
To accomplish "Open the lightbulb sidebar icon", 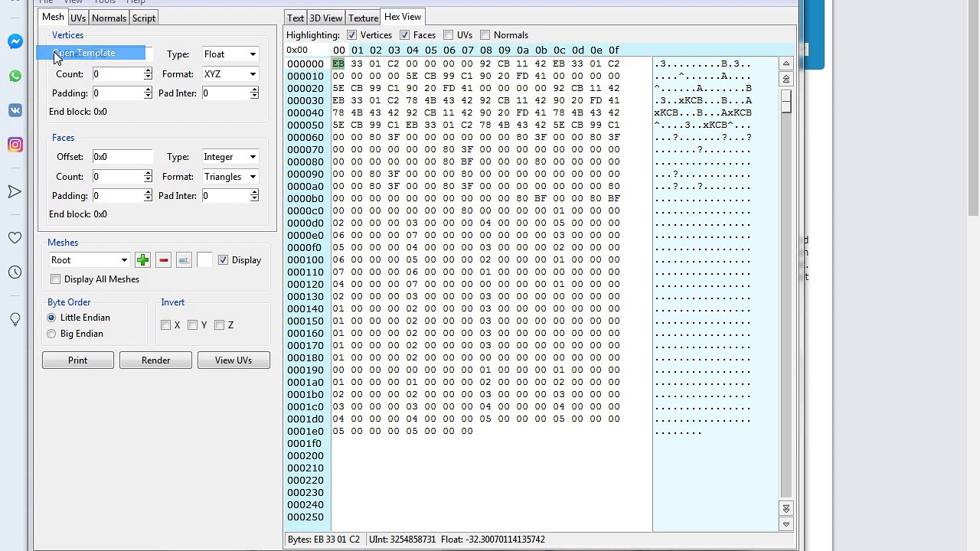I will [15, 319].
